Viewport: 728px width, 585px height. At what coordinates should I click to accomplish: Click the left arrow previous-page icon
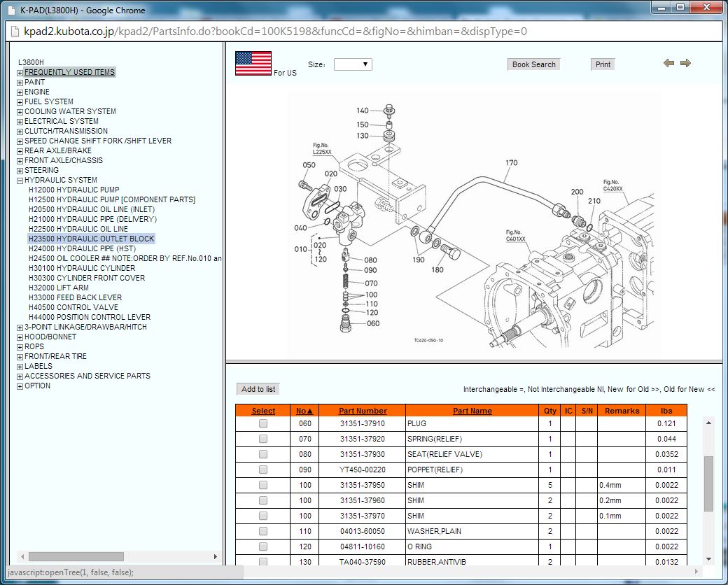tap(668, 63)
